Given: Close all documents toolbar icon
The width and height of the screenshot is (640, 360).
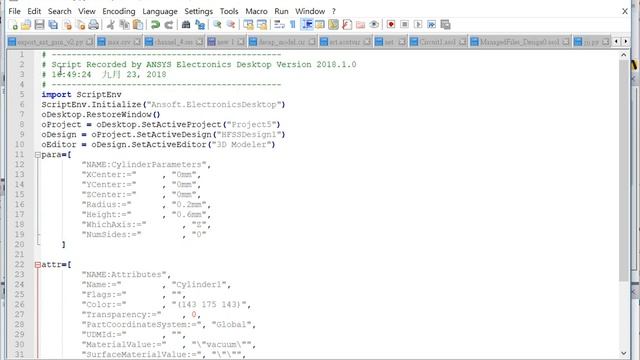Looking at the screenshot, I should [x=81, y=25].
